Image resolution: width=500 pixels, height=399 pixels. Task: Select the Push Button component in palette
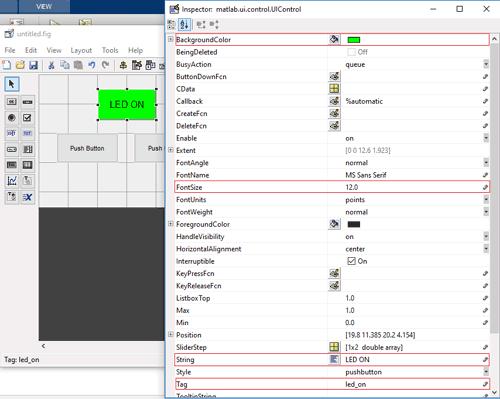point(12,102)
